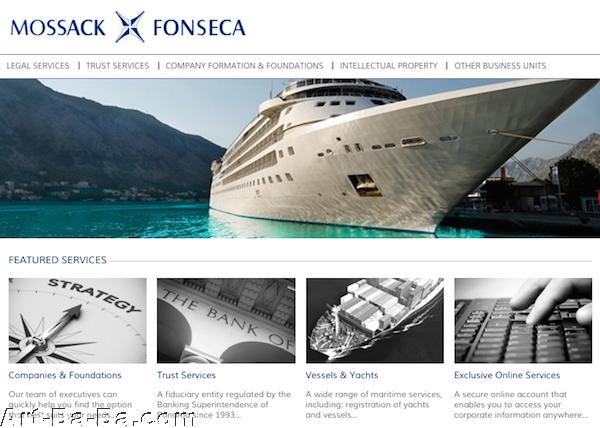Follow the Trust Services featured link
The width and height of the screenshot is (600, 428).
coord(186,375)
